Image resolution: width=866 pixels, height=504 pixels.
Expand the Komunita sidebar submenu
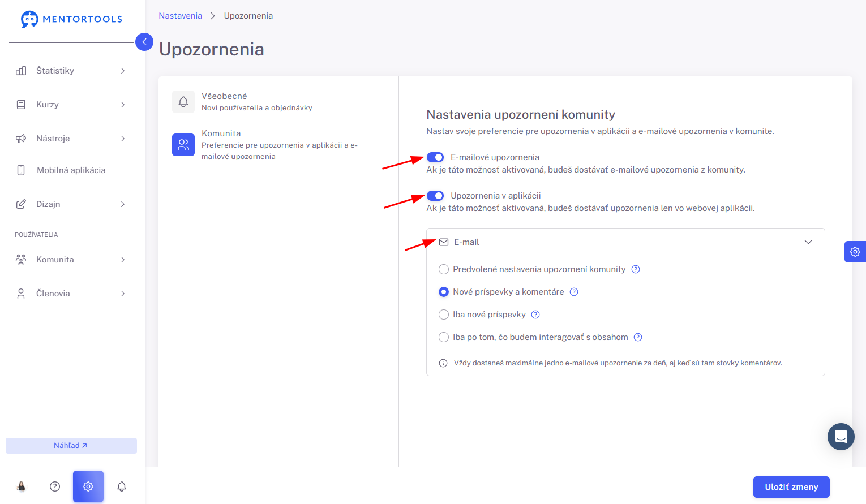click(x=71, y=260)
